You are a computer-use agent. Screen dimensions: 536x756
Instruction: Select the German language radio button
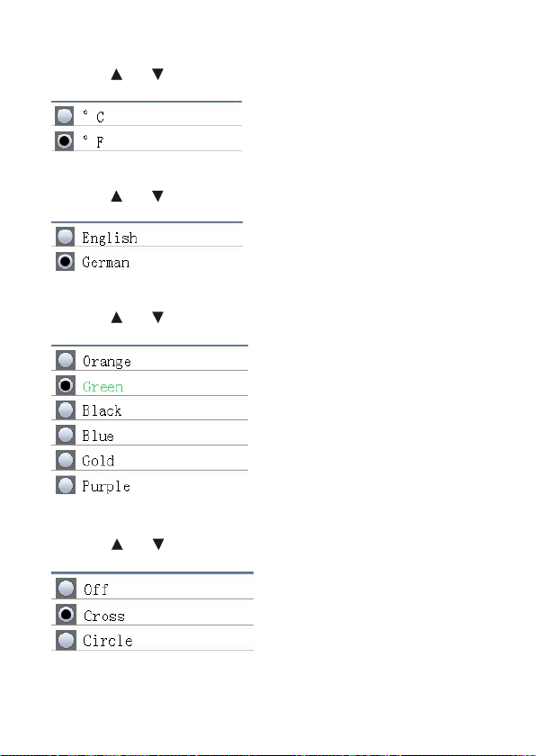coord(65,261)
